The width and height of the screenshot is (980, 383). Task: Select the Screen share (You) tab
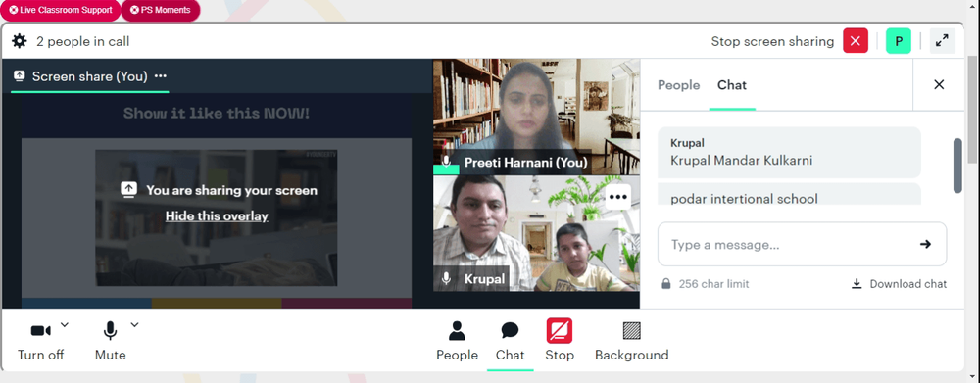point(90,76)
